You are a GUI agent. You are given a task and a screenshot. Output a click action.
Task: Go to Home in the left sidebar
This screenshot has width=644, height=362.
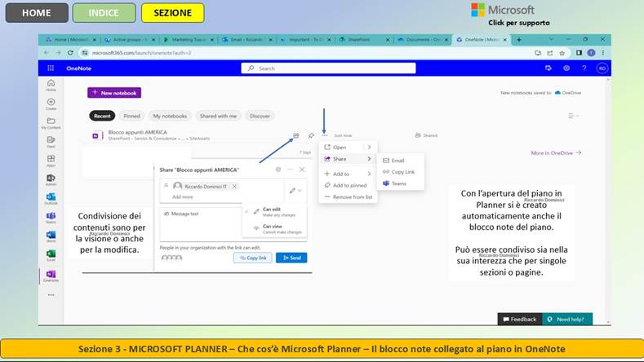tap(51, 86)
